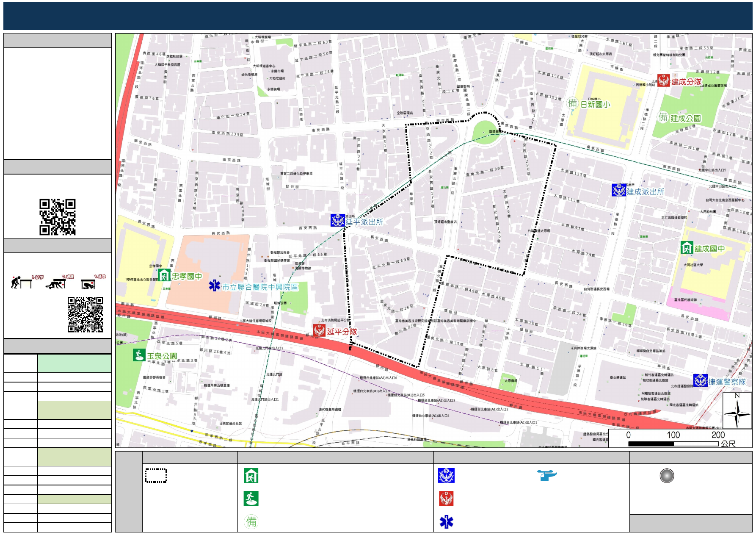Image resolution: width=756 pixels, height=535 pixels.
Task: Click the 延平分隊 text label
Action: [x=342, y=332]
